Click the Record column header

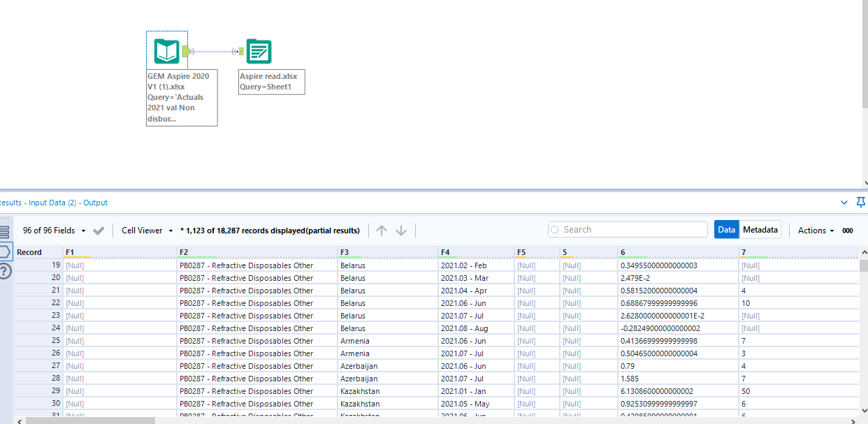click(x=38, y=252)
